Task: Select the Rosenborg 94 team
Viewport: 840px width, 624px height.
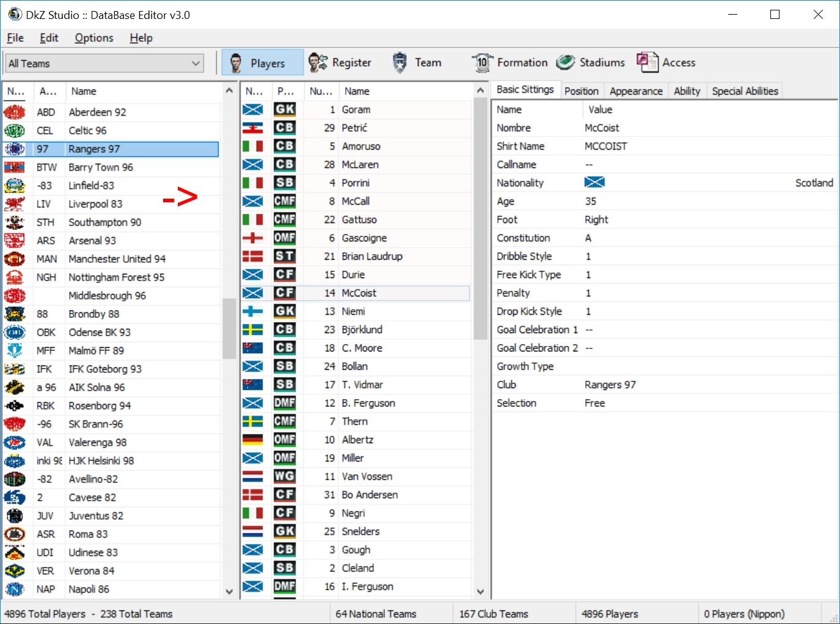Action: point(111,406)
